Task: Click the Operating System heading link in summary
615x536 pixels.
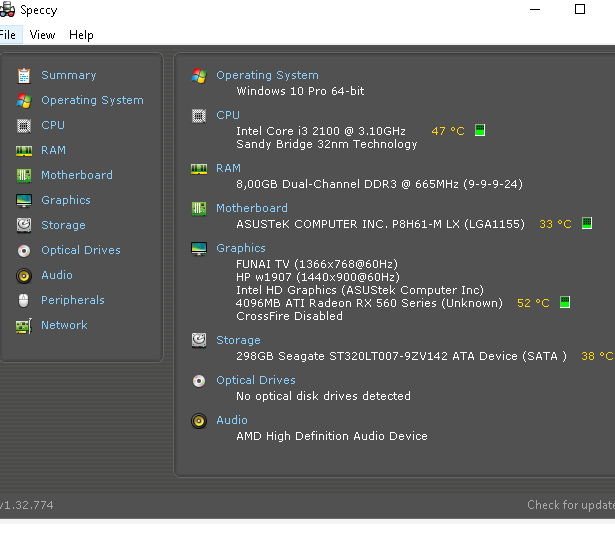Action: pyautogui.click(x=267, y=75)
